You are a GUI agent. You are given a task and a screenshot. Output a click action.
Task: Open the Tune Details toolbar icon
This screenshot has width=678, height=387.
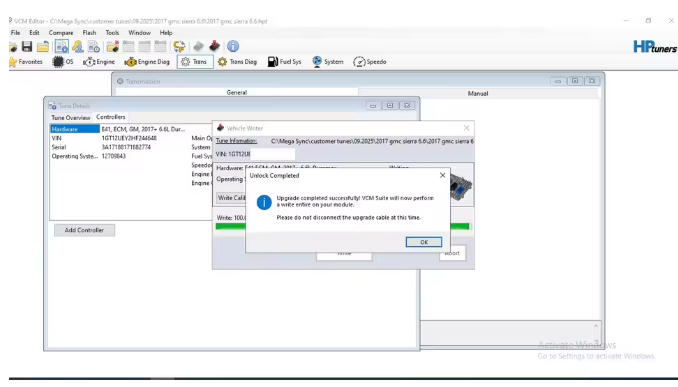(x=61, y=46)
